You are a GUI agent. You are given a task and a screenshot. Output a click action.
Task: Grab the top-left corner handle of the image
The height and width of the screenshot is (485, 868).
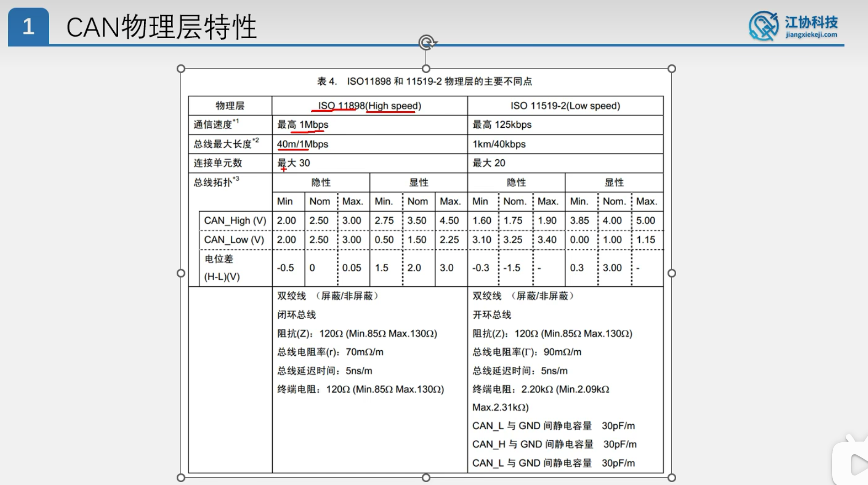point(181,69)
